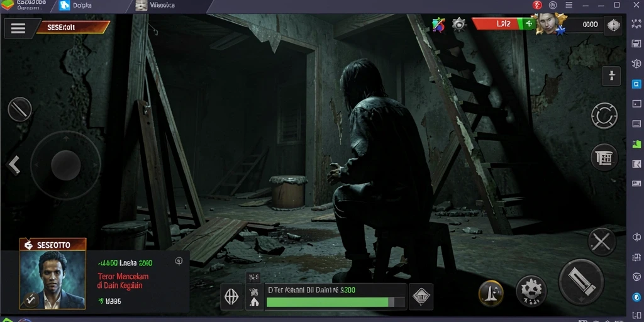Tap the spiked gear skill button
Viewport: 644px width, 322px height.
tap(531, 291)
